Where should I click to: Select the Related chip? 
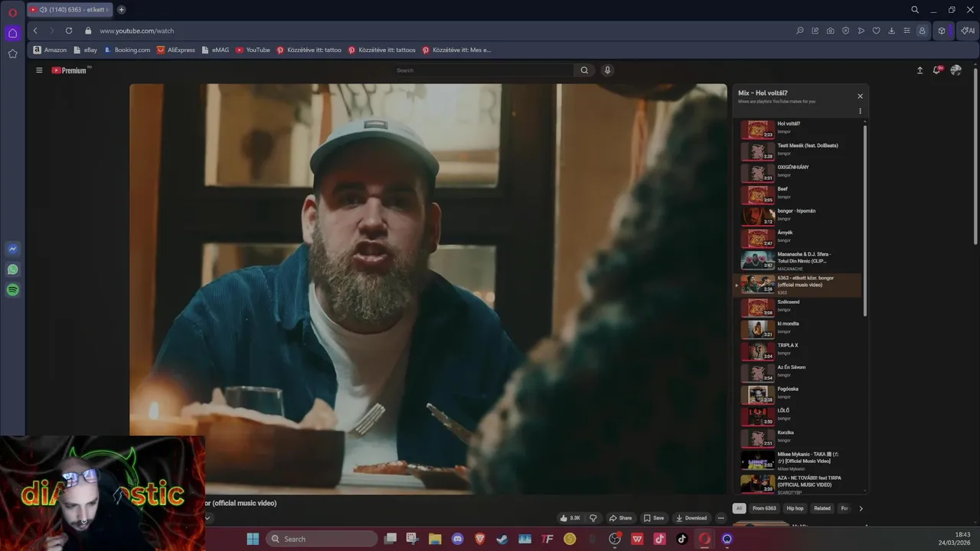(x=822, y=508)
